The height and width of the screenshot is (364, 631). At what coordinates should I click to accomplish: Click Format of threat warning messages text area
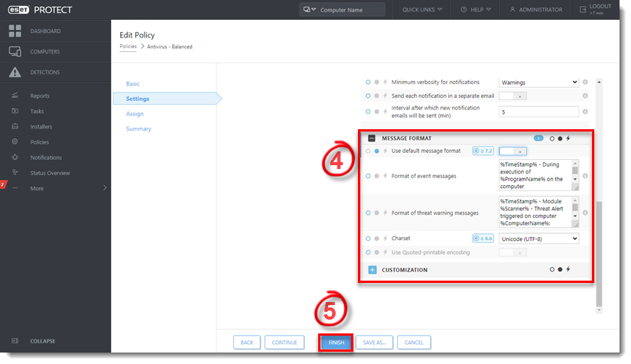click(539, 212)
